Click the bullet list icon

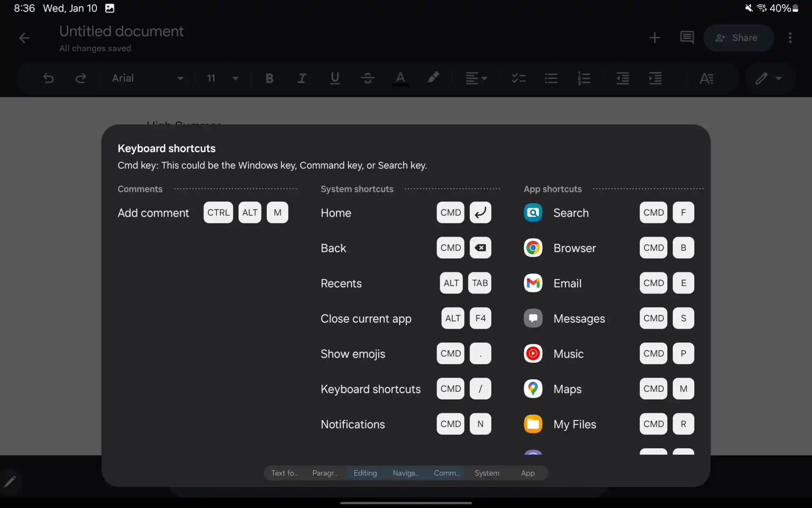[551, 77]
